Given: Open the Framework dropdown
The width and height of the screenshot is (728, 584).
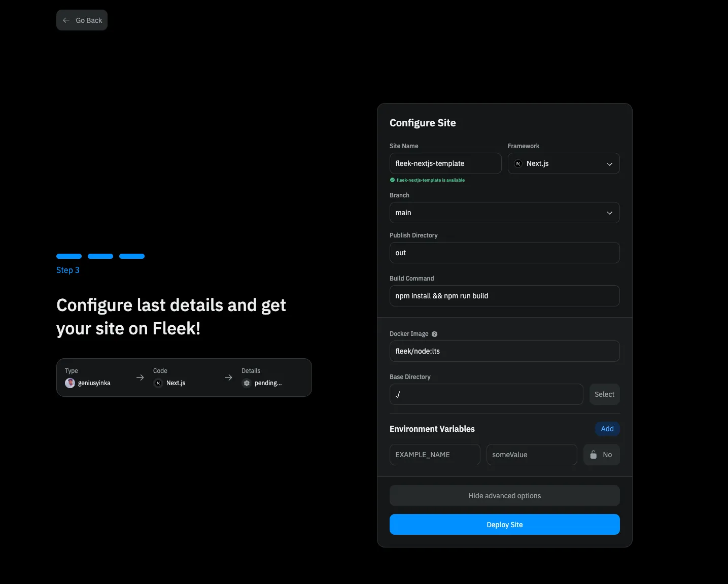Looking at the screenshot, I should tap(563, 163).
